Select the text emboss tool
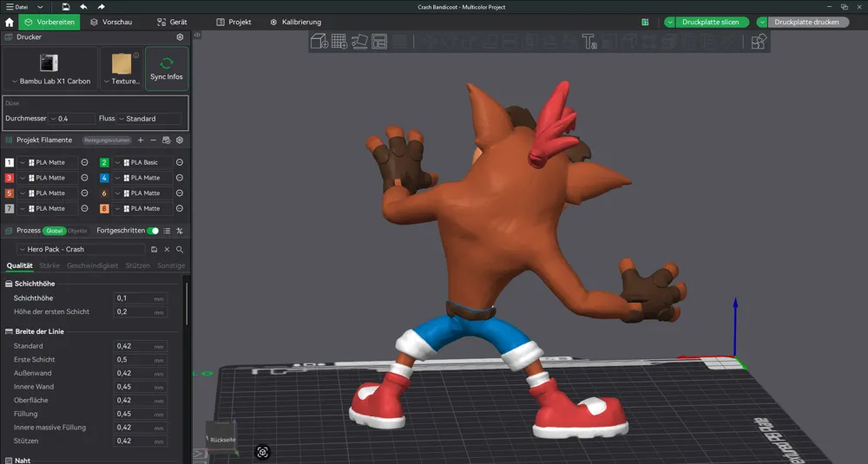 589,42
